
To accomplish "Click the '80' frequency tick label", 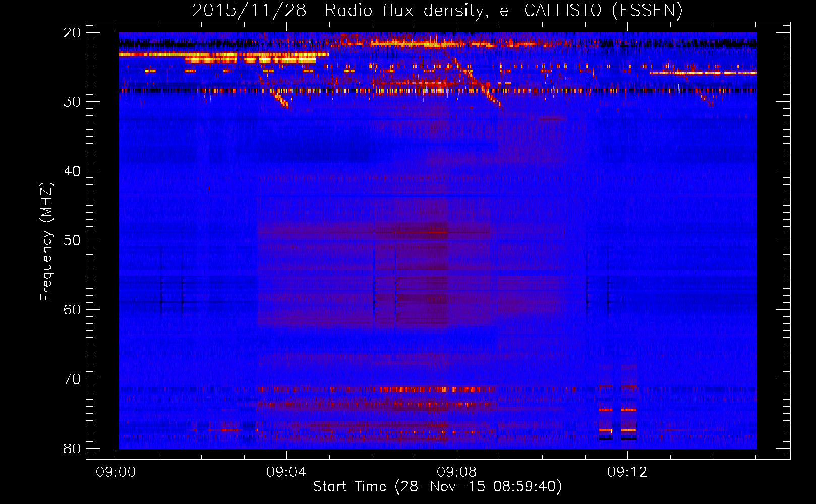I will point(72,449).
